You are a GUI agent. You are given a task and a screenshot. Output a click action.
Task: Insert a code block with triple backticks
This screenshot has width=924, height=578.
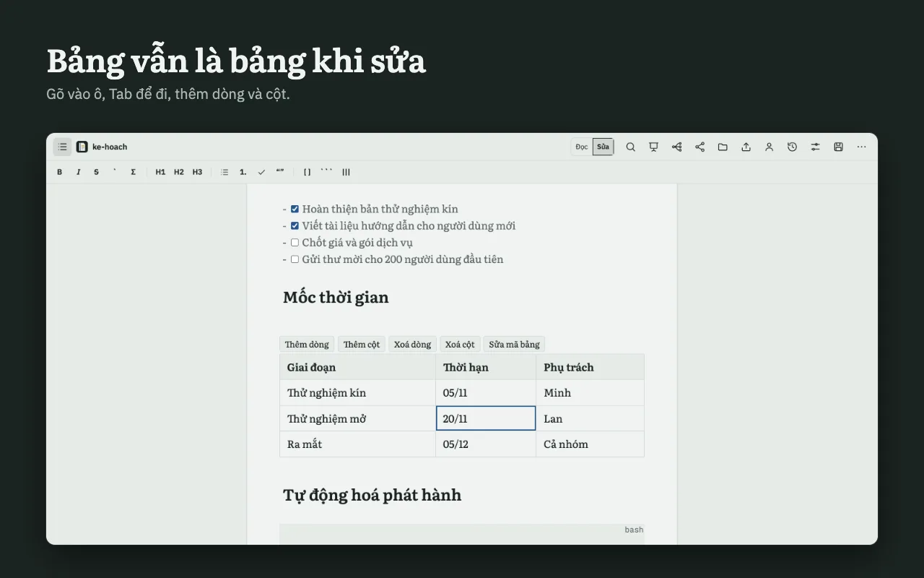pyautogui.click(x=326, y=172)
